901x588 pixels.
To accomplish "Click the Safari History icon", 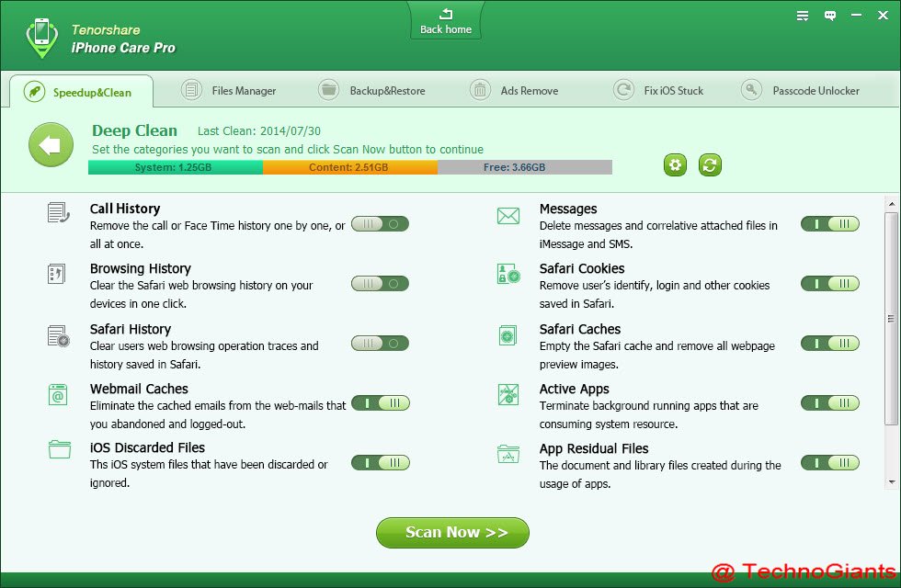I will (58, 336).
